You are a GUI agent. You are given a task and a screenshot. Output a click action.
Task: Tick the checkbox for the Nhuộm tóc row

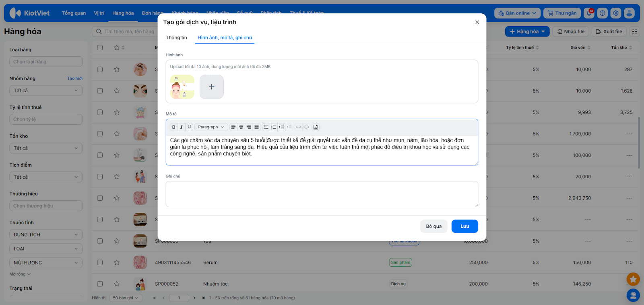tap(100, 284)
